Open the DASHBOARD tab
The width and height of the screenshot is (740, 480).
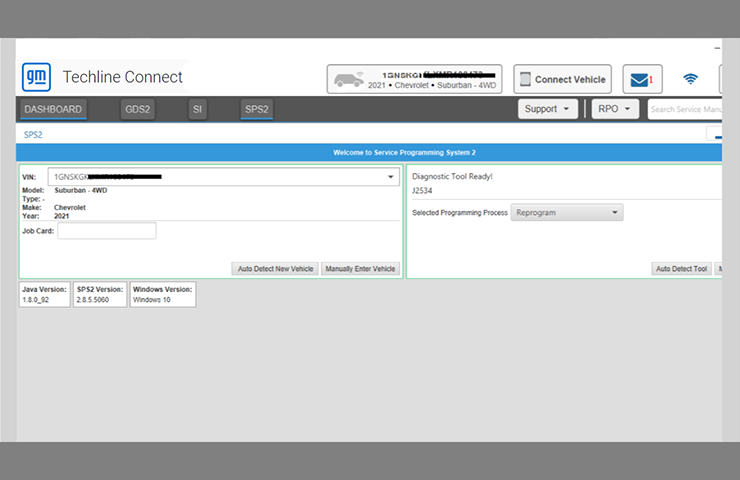pyautogui.click(x=53, y=109)
